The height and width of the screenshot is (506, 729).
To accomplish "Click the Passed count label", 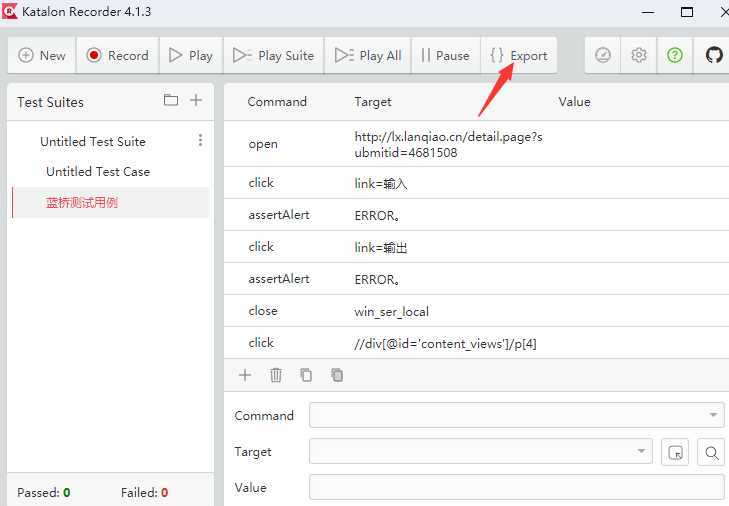I will (x=44, y=493).
